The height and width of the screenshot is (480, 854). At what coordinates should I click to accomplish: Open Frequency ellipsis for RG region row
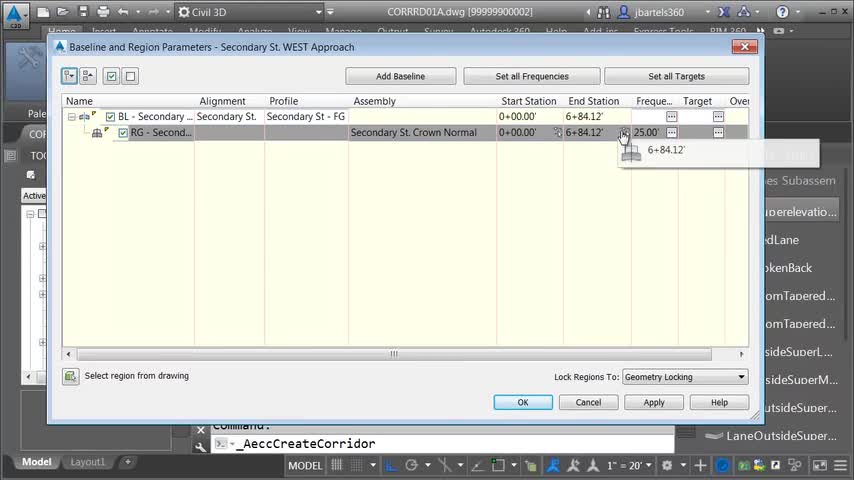(x=672, y=132)
